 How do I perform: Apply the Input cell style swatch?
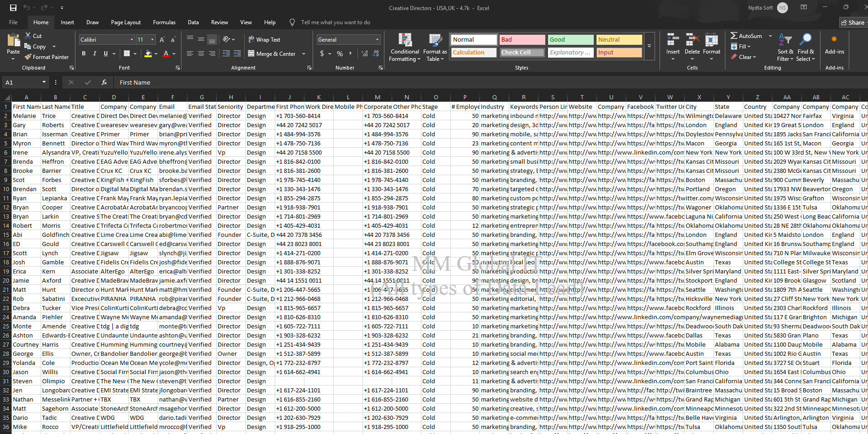coord(619,53)
